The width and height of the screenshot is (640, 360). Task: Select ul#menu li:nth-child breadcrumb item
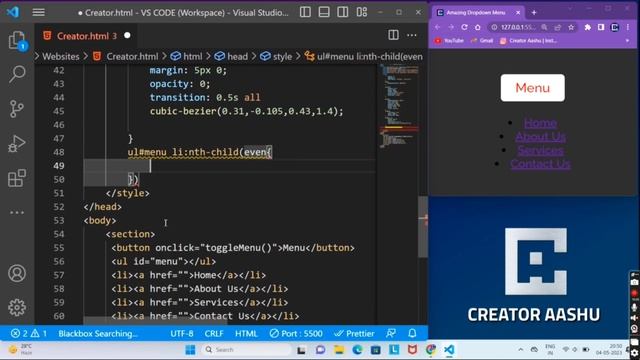click(369, 56)
